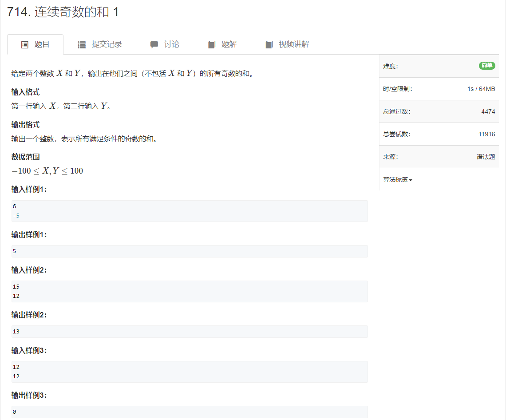This screenshot has height=420, width=506.
Task: Click the 输出样例1 code block showing 5
Action: point(190,251)
